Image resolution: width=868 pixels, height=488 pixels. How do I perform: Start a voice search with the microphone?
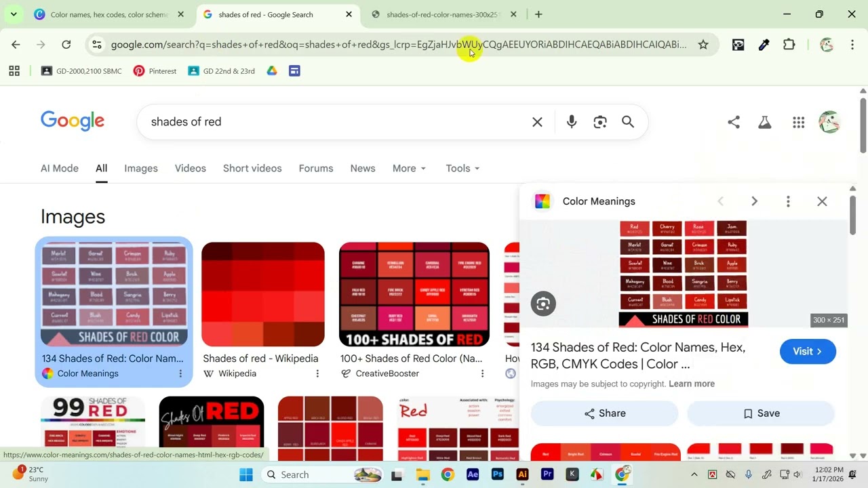572,122
